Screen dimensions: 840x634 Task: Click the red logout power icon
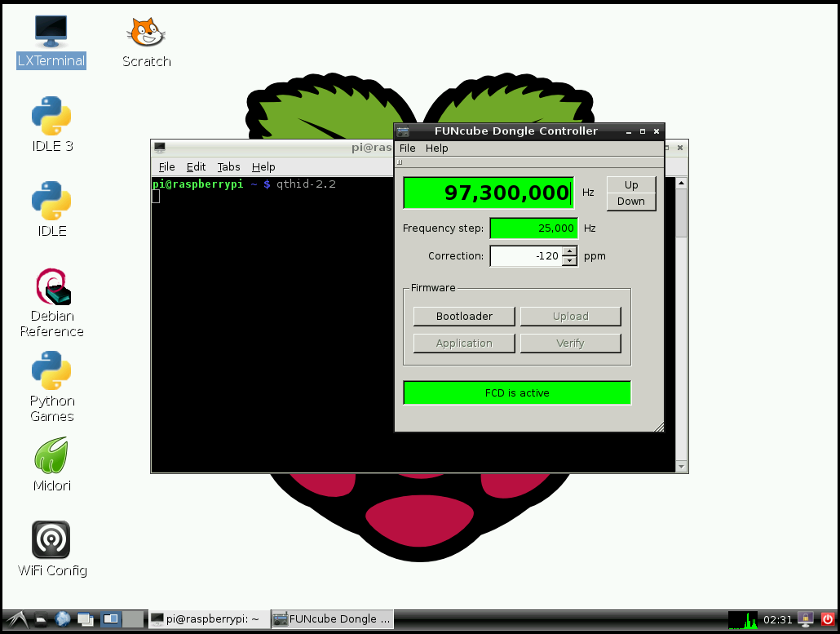point(828,619)
